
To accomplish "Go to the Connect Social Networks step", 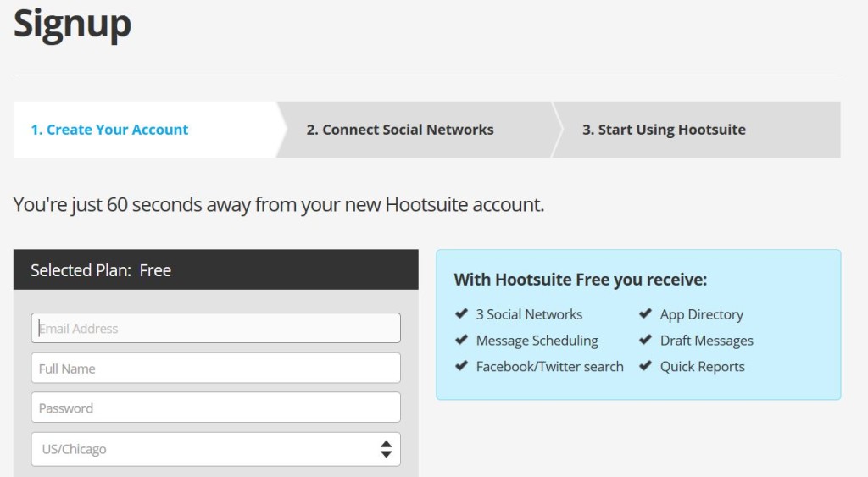I will tap(400, 130).
